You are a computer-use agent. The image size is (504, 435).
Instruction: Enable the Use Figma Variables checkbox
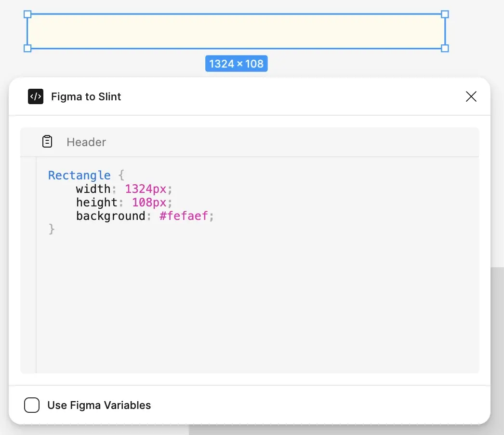click(32, 405)
